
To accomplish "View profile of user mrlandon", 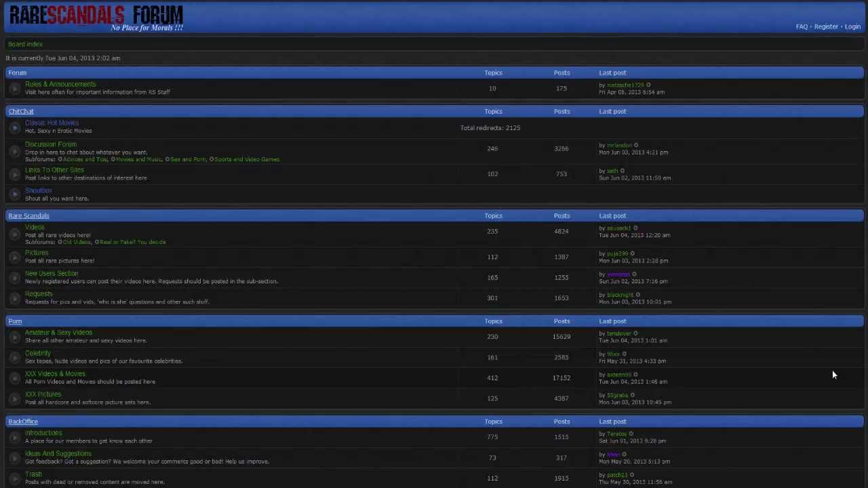I will pos(619,145).
